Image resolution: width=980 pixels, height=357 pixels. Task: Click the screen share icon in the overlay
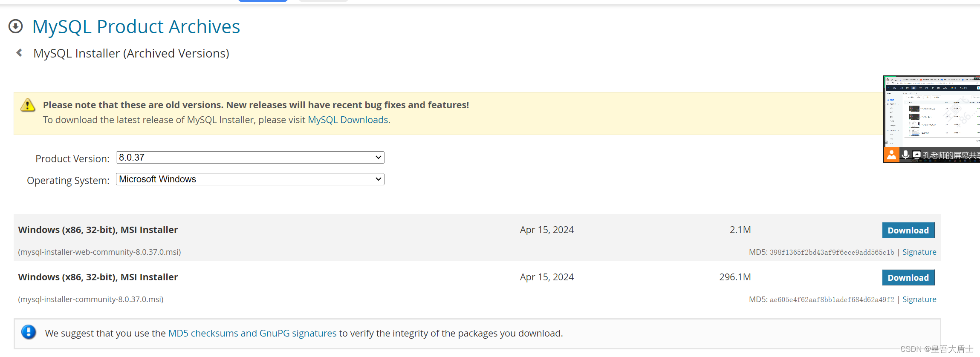(916, 155)
